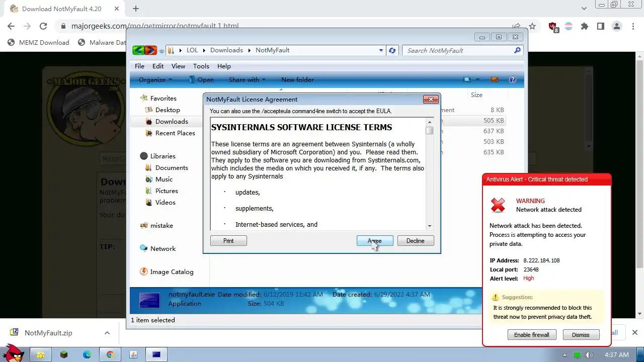644x362 pixels.
Task: Click Enable firewall in antivirus alert
Action: tap(532, 335)
